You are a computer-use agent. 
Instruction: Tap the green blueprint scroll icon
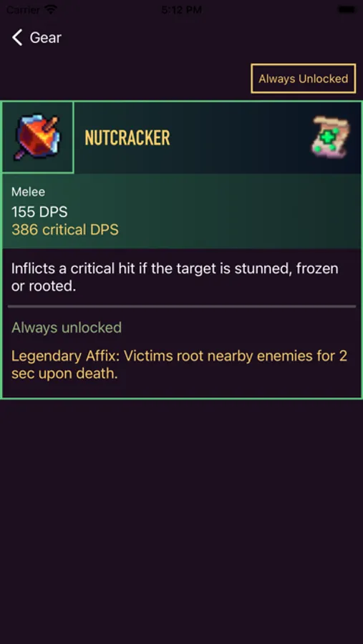331,137
